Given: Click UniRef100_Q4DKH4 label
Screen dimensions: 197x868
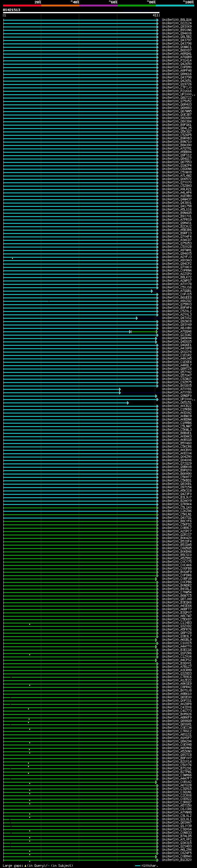Looking at the screenshot, I should click(176, 338).
